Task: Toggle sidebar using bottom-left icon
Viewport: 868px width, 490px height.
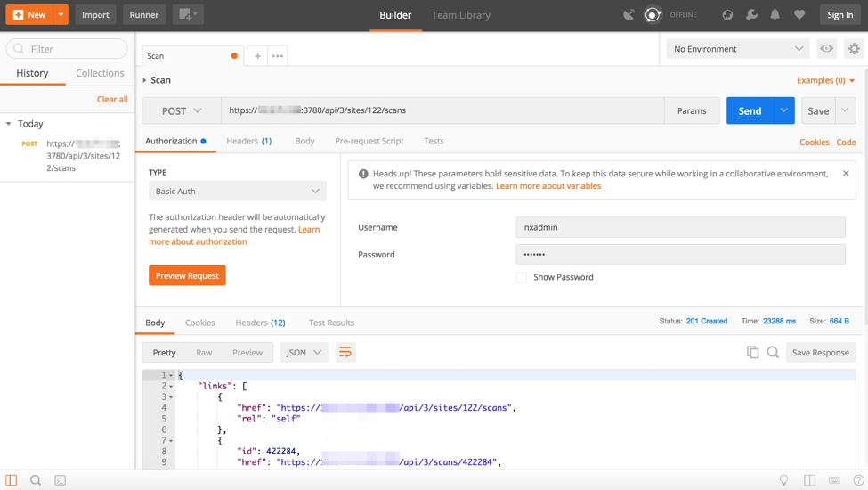Action: [x=12, y=480]
